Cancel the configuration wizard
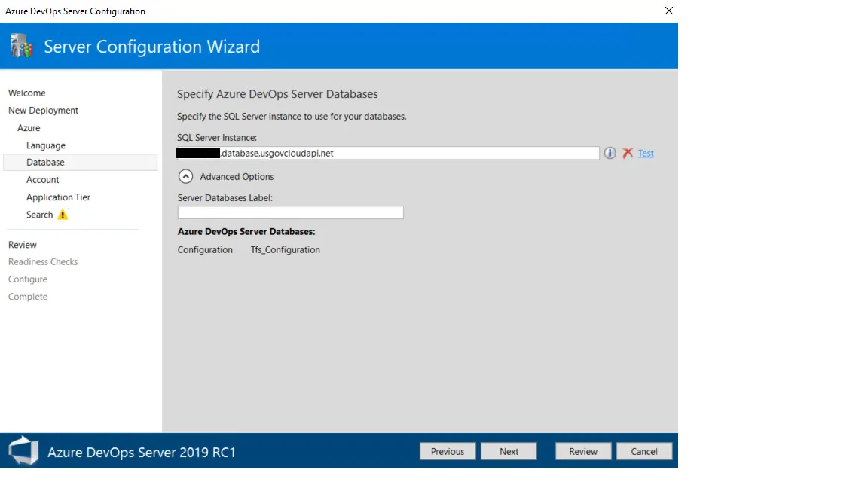This screenshot has height=488, width=868. pos(644,452)
